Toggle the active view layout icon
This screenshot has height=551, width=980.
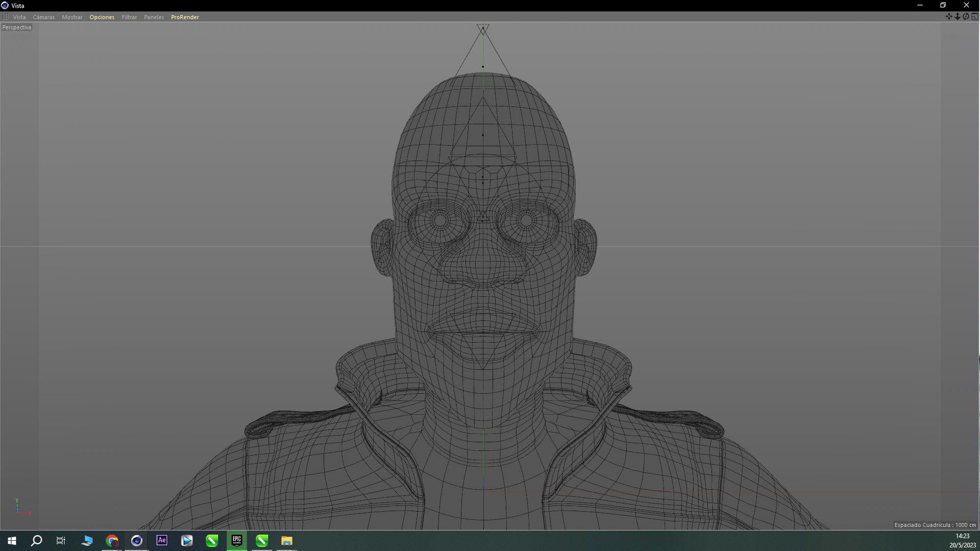point(974,17)
